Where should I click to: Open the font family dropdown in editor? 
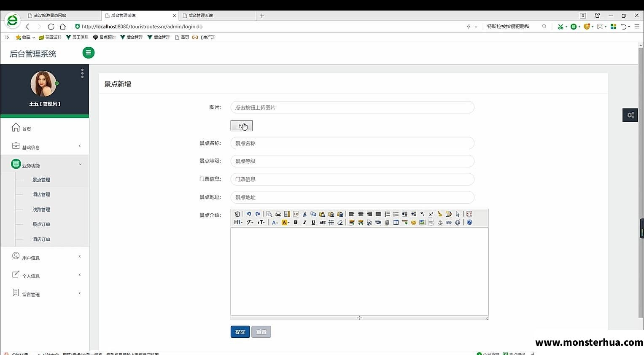[x=250, y=222]
